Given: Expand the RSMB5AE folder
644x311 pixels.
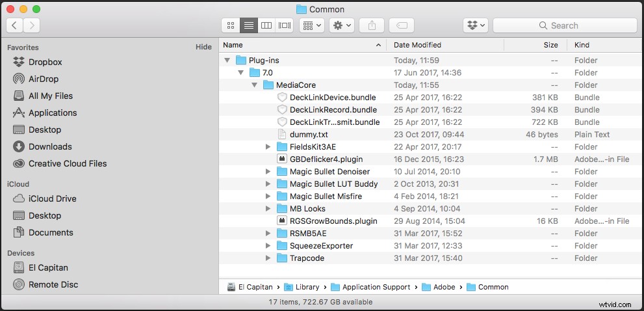Looking at the screenshot, I should coord(268,233).
